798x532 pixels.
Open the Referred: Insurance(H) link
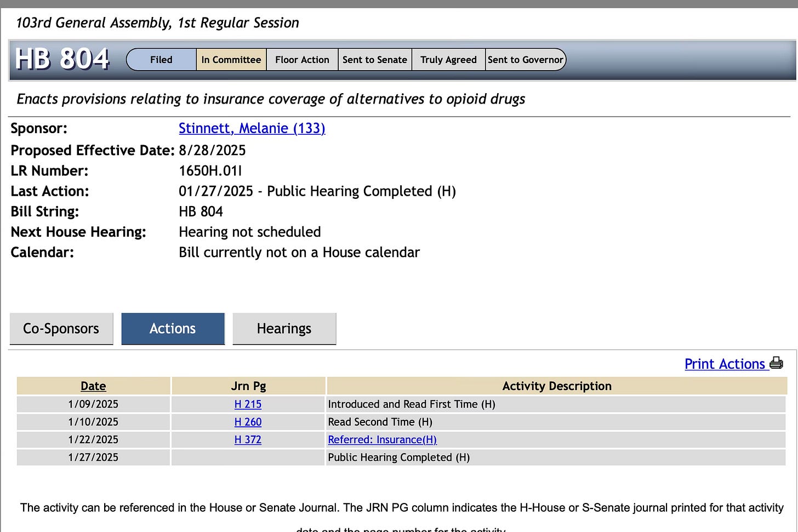[x=382, y=439]
